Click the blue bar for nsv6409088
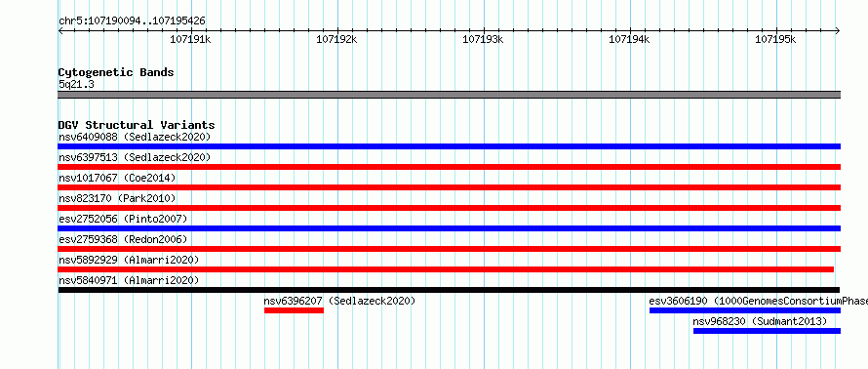The width and height of the screenshot is (868, 369). pos(450,146)
